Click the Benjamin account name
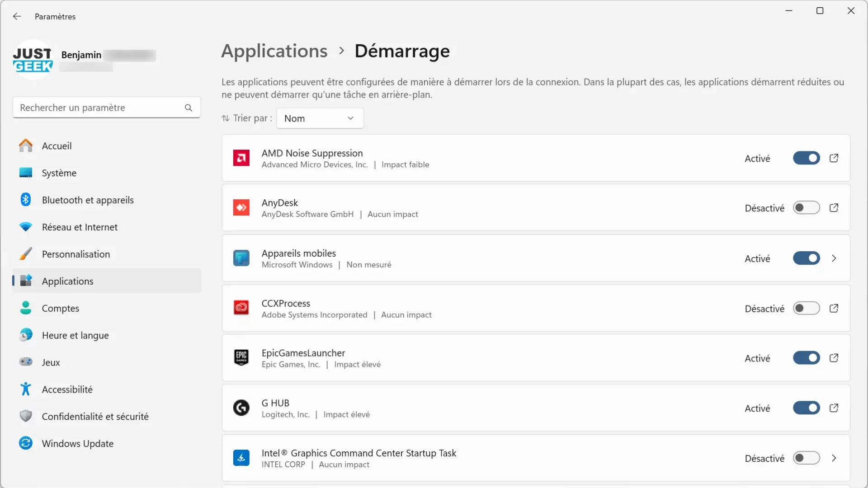 click(81, 55)
